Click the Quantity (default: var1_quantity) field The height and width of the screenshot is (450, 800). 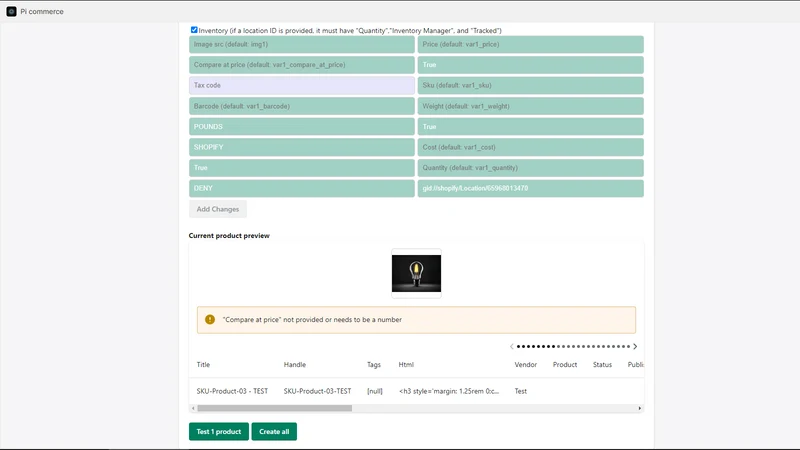531,168
